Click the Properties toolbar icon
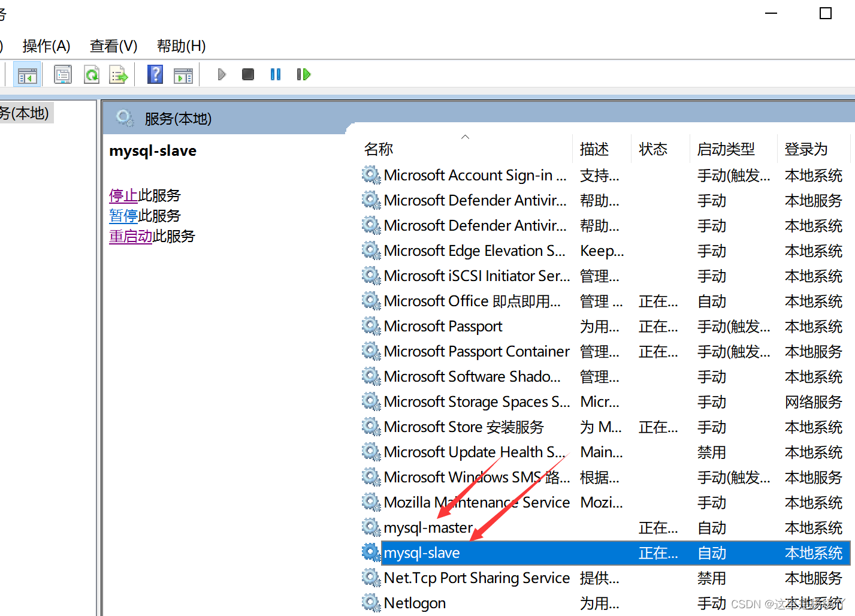 [63, 75]
